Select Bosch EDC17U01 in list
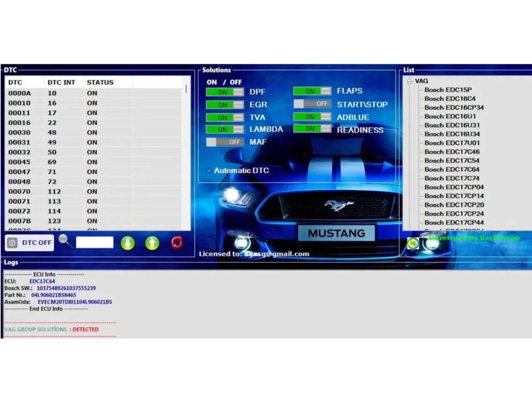Image resolution: width=532 pixels, height=399 pixels. coord(452,143)
